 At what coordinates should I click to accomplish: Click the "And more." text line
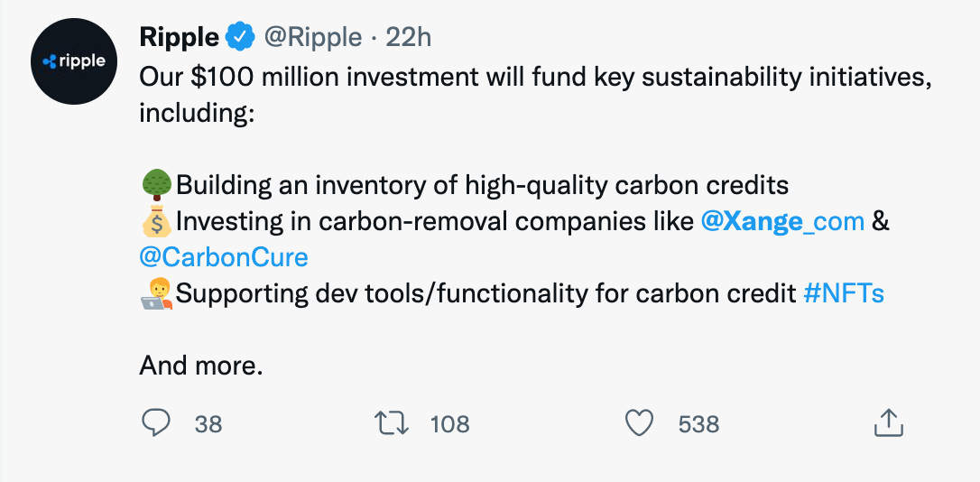tap(200, 366)
